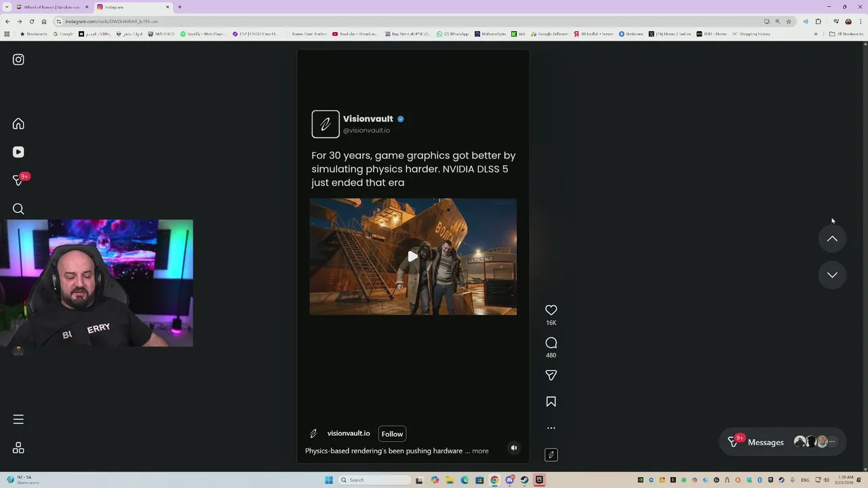Like the reel with heart icon

point(551,310)
